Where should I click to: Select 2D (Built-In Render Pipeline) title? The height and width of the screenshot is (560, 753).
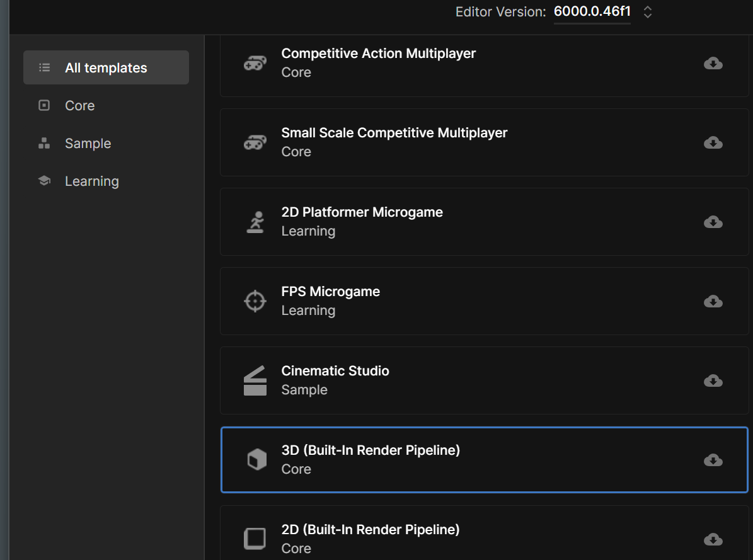pyautogui.click(x=371, y=529)
